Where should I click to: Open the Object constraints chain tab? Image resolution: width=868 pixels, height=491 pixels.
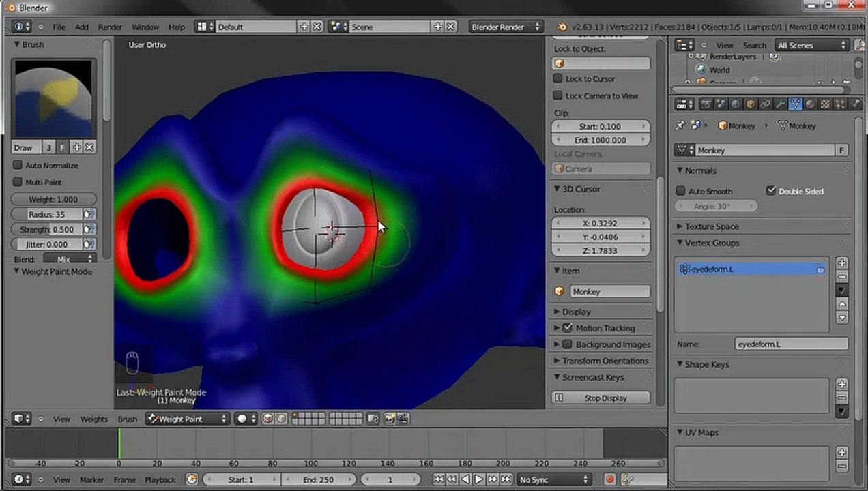coord(765,104)
